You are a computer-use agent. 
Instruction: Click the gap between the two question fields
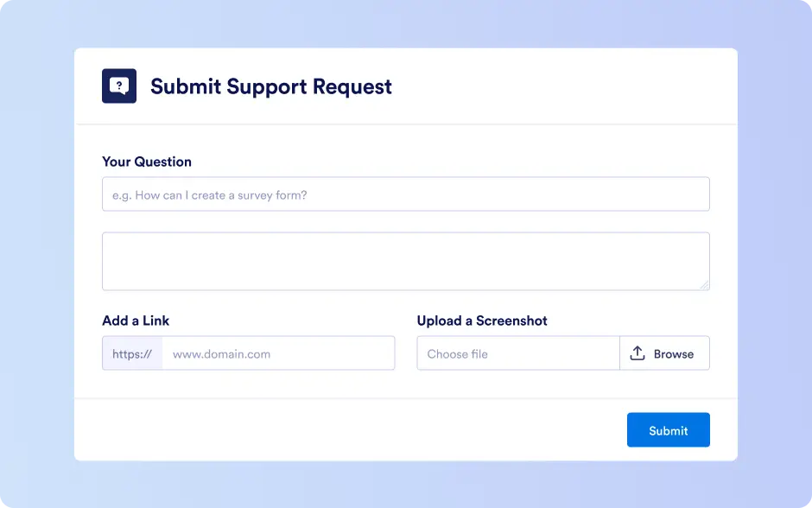(x=405, y=222)
